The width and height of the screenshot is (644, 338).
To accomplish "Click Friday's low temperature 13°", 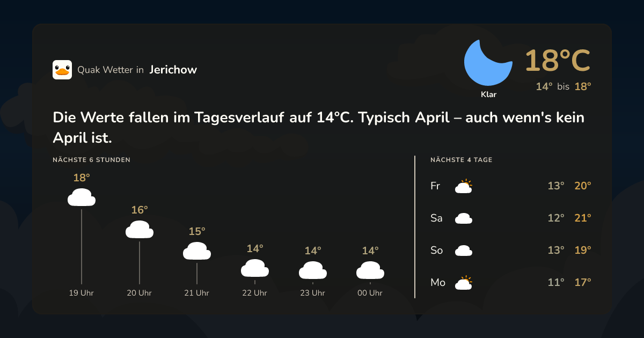I will [x=556, y=186].
